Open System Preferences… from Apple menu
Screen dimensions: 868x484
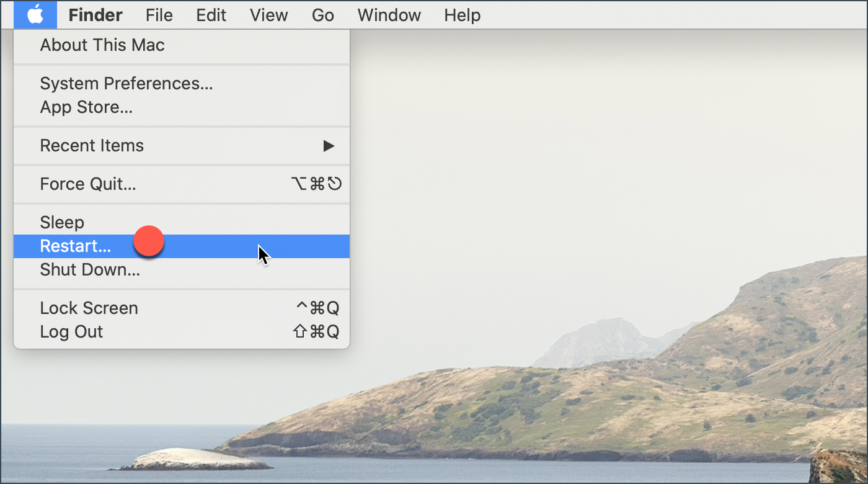tap(182, 84)
